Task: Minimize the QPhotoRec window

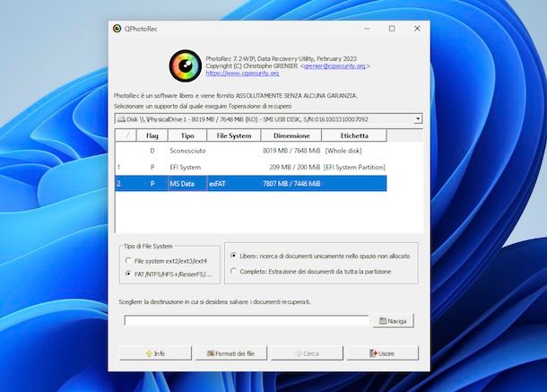Action: [x=367, y=29]
